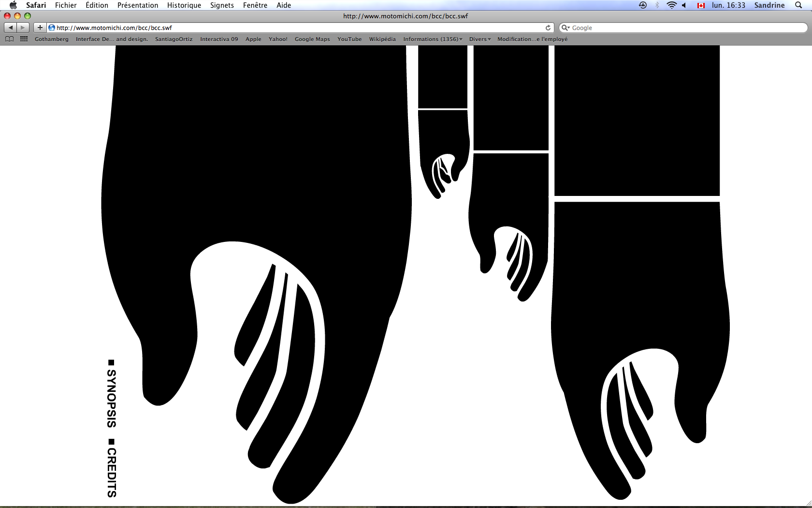The height and width of the screenshot is (508, 812).
Task: Open the Apple menu
Action: [13, 5]
